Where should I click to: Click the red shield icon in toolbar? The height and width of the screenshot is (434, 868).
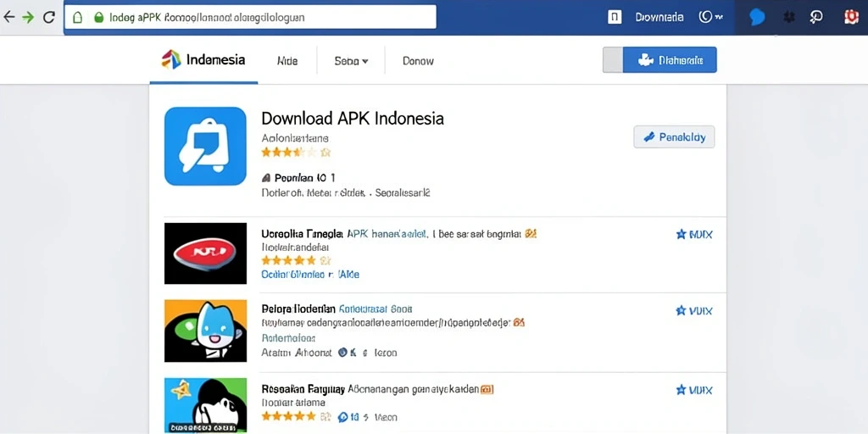pyautogui.click(x=851, y=17)
